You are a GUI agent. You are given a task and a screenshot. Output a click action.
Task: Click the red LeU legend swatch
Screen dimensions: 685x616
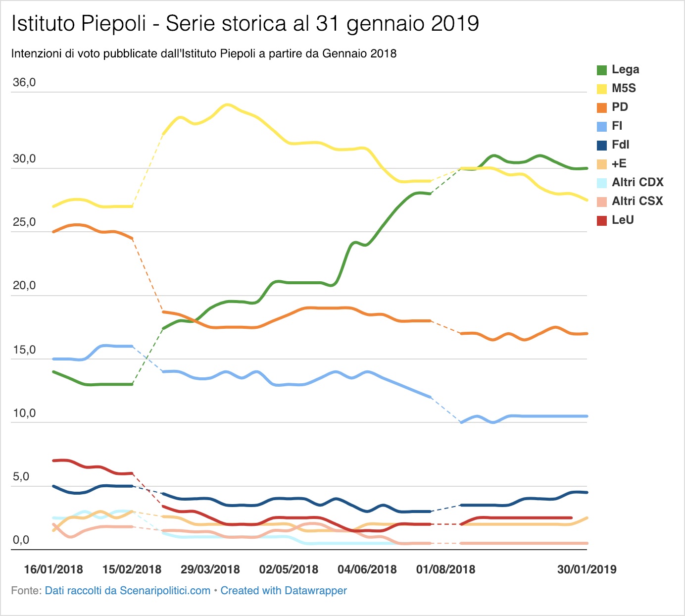point(602,221)
